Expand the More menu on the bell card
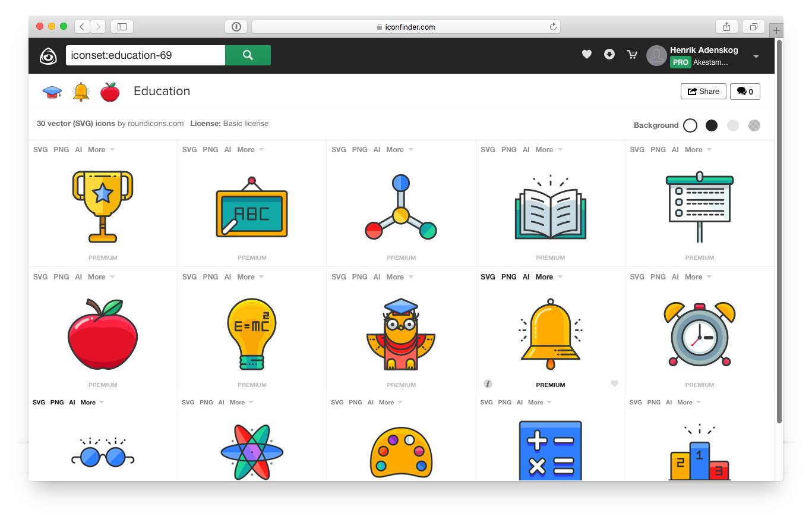Screen dimensions: 812x525 pyautogui.click(x=549, y=277)
